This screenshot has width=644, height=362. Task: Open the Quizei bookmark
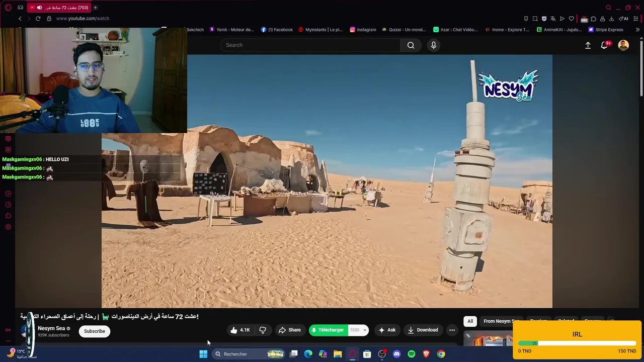point(404,30)
